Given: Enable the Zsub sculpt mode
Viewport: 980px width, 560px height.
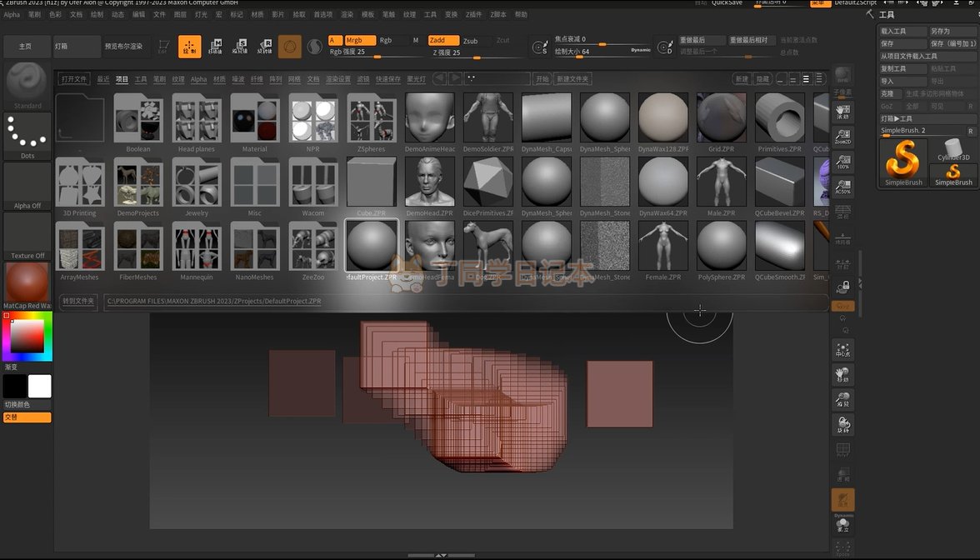Looking at the screenshot, I should 472,40.
